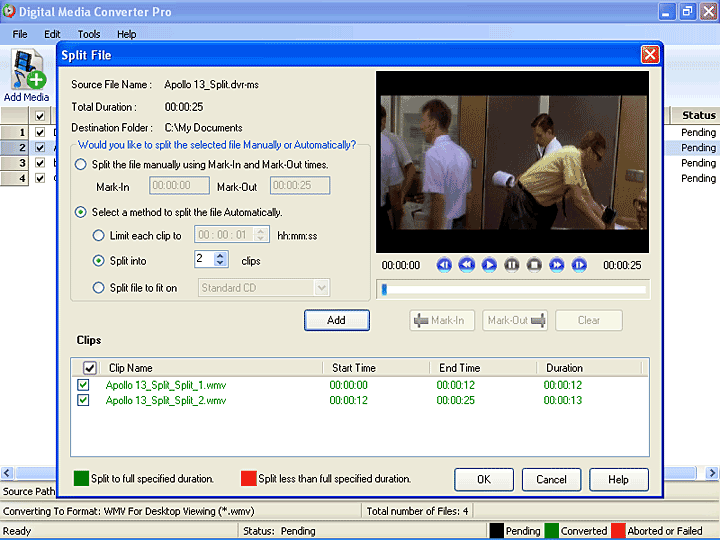This screenshot has height=540, width=720.
Task: Uncheck the Apollo 13_Split_Split_1.wmv clip
Action: point(83,385)
